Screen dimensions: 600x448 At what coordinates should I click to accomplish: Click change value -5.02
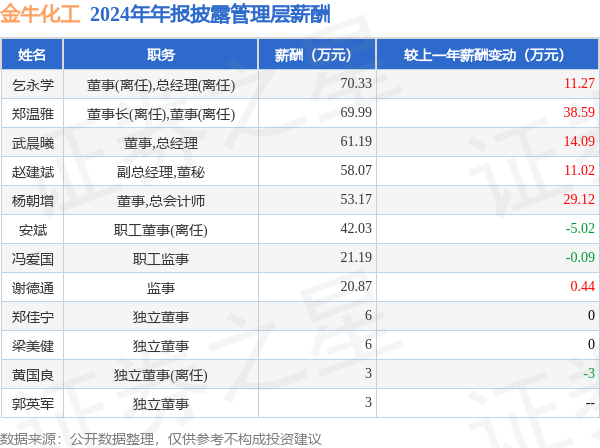coord(580,228)
